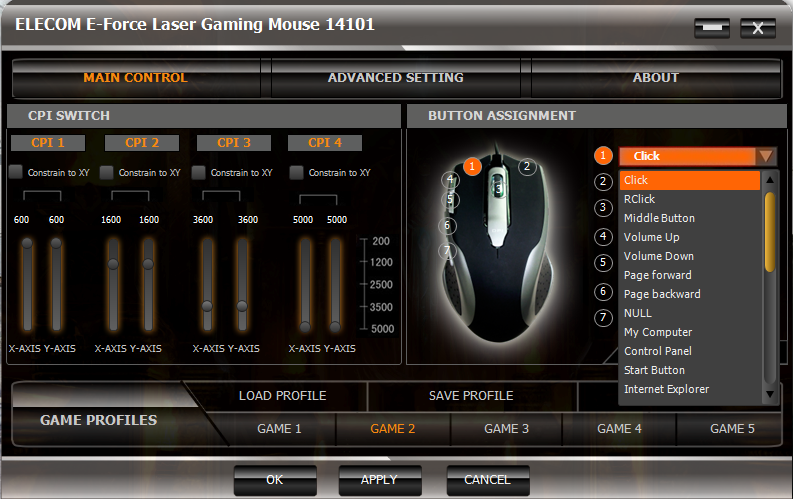Choose button number 3 in assignment list
This screenshot has height=499, width=793.
[603, 208]
